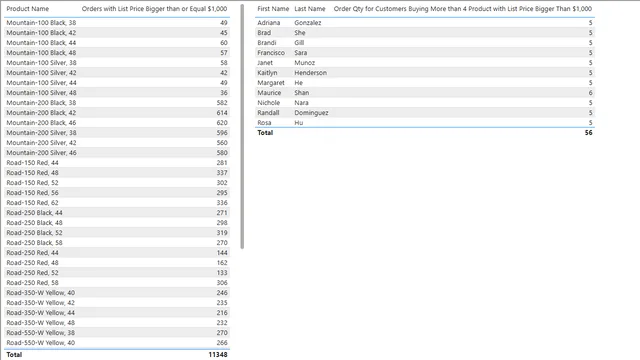Select the Road-150 Red, 52 product

point(32,182)
